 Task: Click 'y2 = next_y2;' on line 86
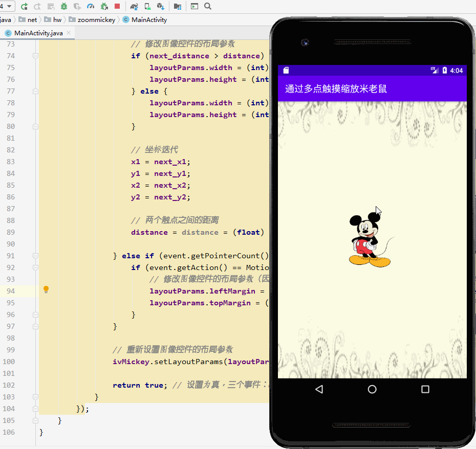[x=161, y=197]
